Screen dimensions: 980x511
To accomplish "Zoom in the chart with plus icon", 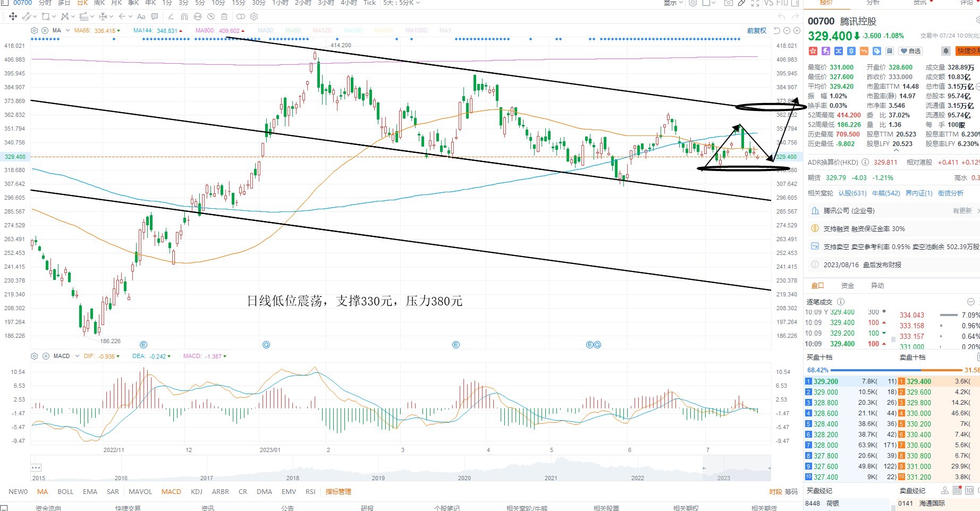I will tap(797, 30).
